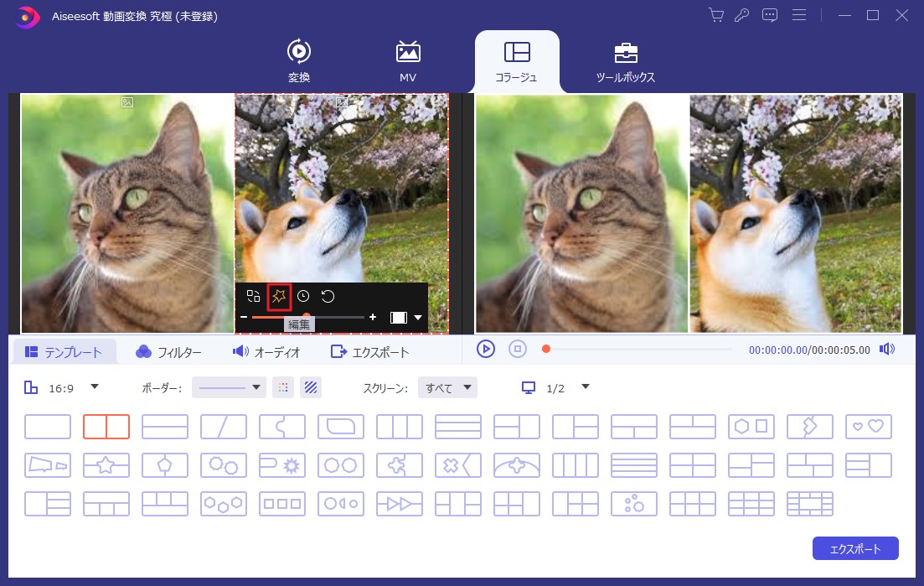Select the heart-shaped collage layout
The height and width of the screenshot is (586, 924).
point(869,426)
